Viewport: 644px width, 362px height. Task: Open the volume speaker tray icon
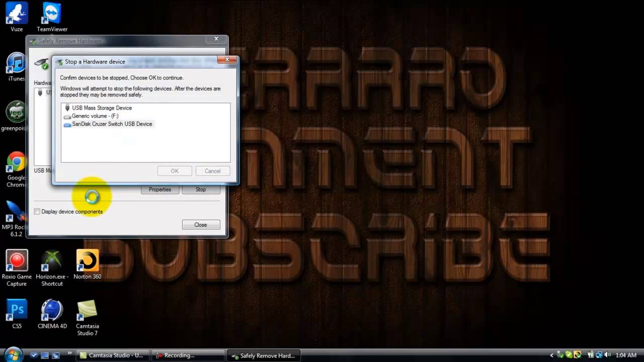click(607, 355)
